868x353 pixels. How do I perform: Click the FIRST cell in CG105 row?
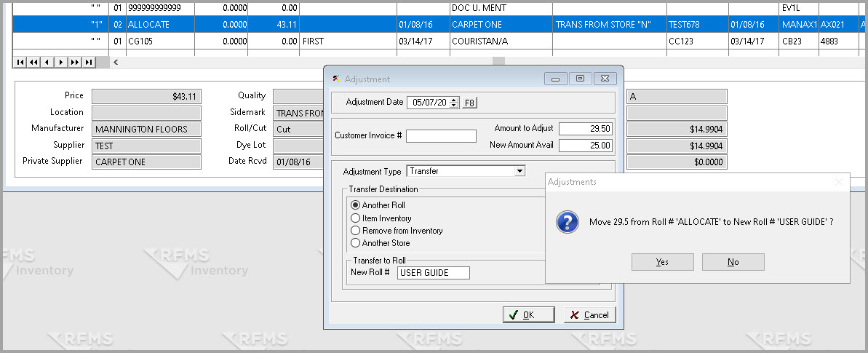347,41
